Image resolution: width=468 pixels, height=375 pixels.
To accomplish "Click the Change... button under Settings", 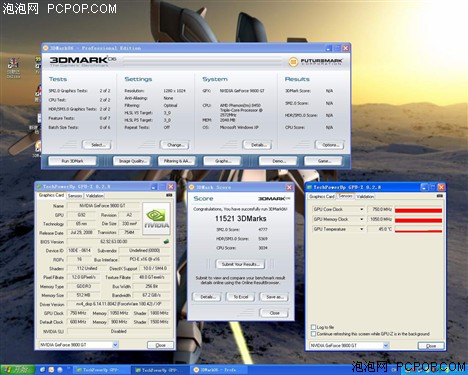I will tap(175, 145).
